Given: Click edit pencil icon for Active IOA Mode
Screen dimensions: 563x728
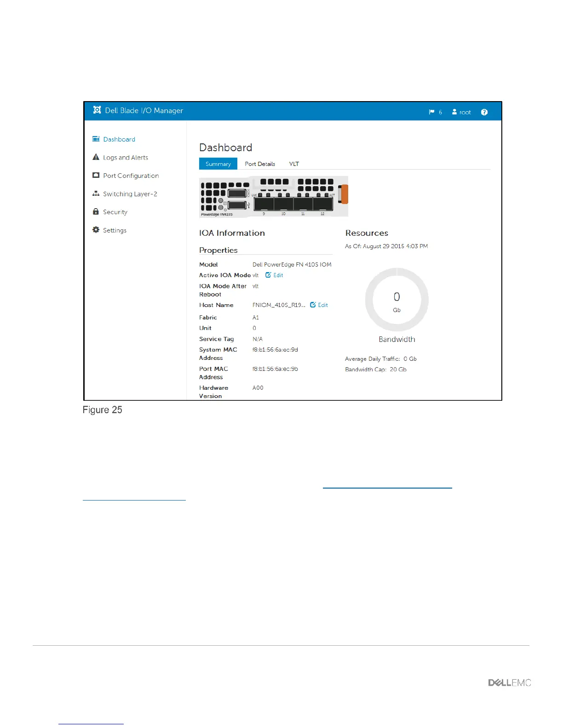Looking at the screenshot, I should (x=268, y=275).
